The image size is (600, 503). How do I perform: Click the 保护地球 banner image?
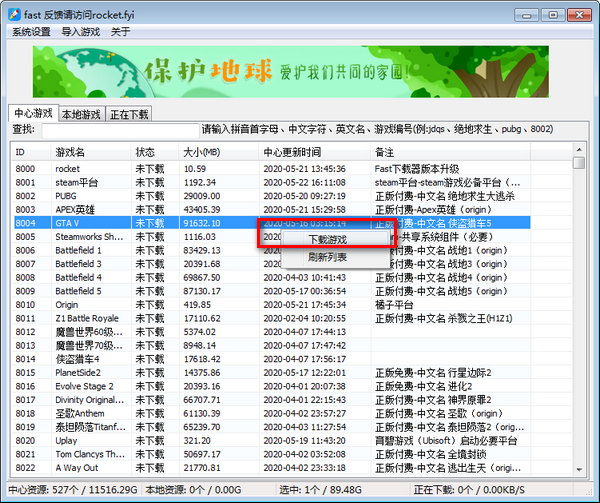tap(299, 72)
